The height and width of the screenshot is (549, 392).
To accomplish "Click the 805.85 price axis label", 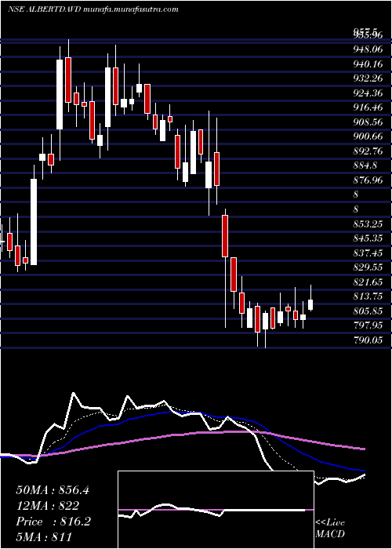I will click(368, 311).
